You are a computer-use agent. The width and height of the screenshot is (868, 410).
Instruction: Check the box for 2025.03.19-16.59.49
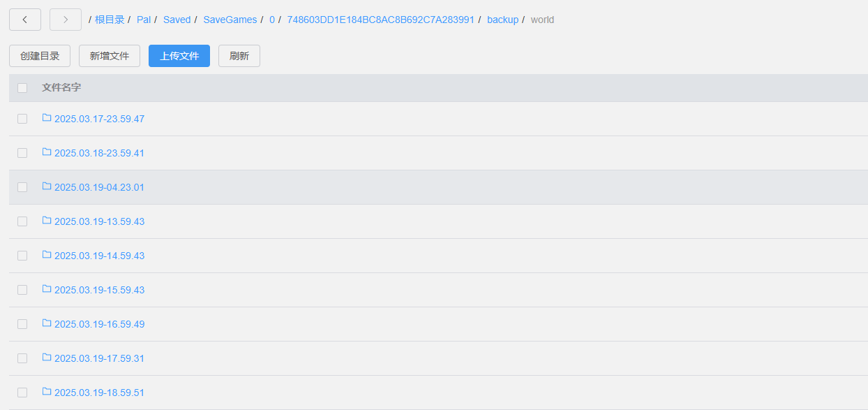click(22, 324)
